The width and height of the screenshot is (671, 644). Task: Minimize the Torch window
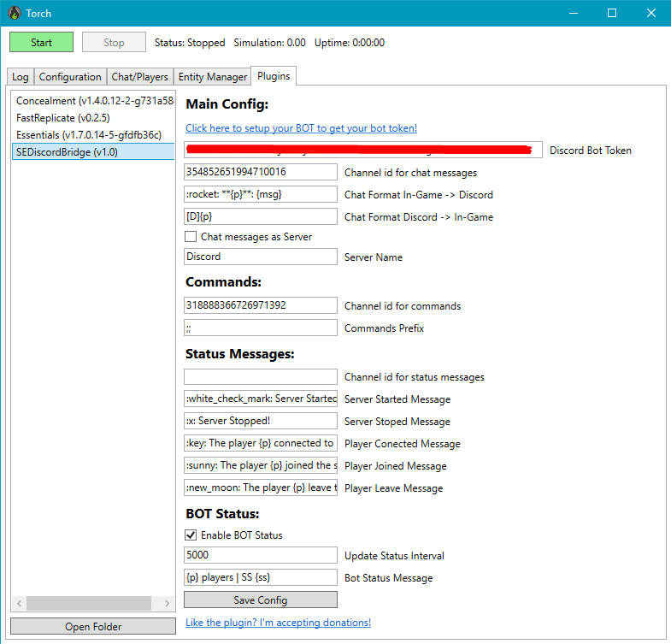[574, 14]
